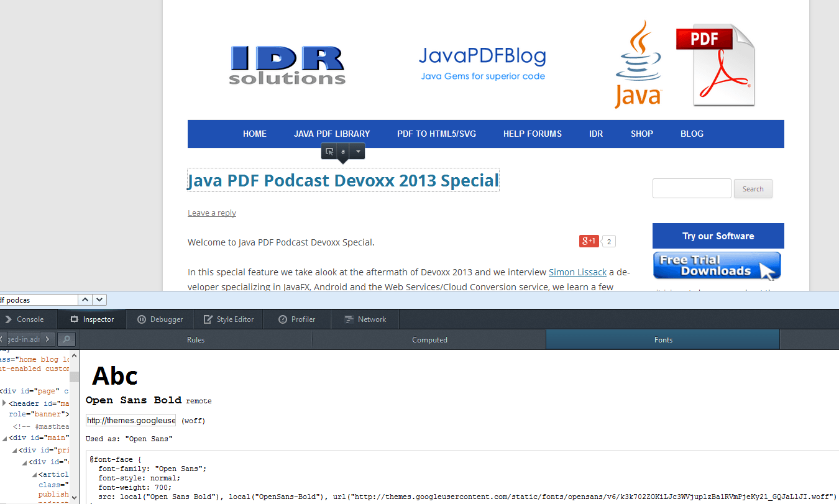Viewport: 839px width, 504px height.
Task: Click the Free Trial Downloads banner
Action: (x=717, y=266)
